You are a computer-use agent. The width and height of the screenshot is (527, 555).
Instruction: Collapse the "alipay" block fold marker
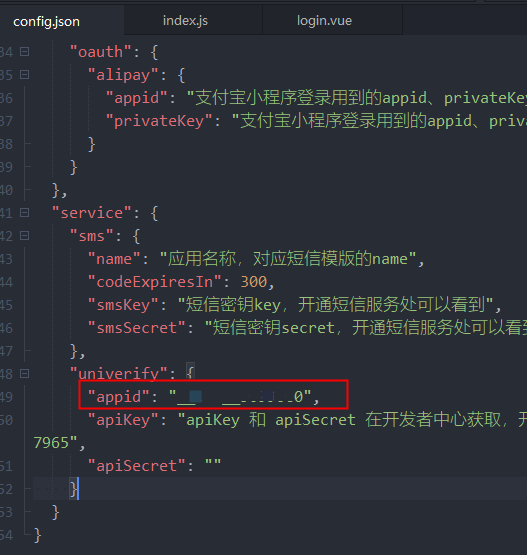pyautogui.click(x=24, y=75)
